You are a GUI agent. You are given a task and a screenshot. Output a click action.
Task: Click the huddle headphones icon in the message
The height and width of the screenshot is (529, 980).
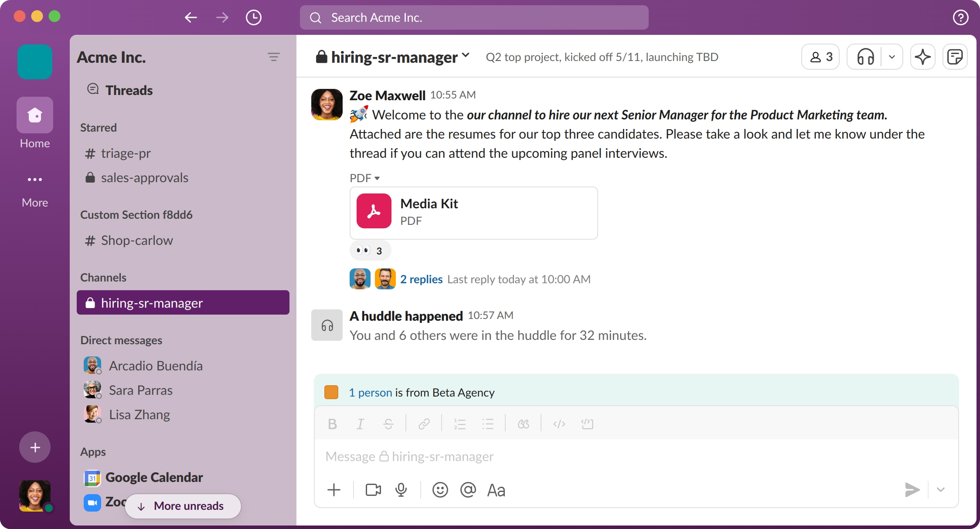click(x=327, y=325)
